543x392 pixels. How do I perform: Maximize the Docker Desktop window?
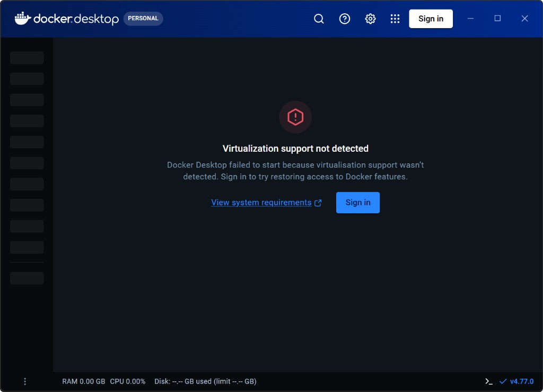[x=497, y=19]
